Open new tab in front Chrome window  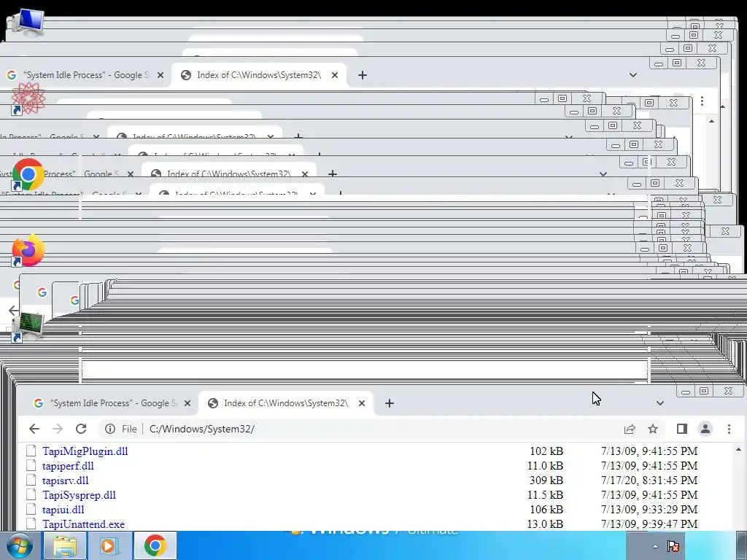tap(390, 403)
